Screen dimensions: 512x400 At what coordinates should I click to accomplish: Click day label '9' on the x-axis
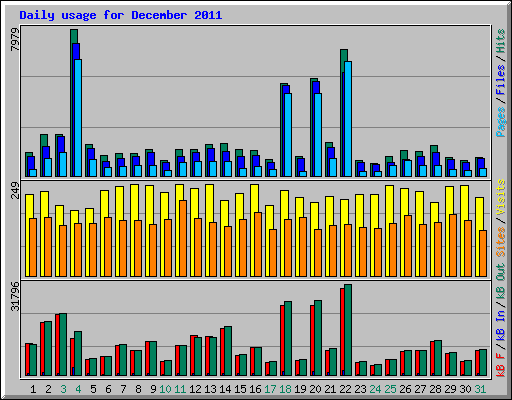pos(153,389)
